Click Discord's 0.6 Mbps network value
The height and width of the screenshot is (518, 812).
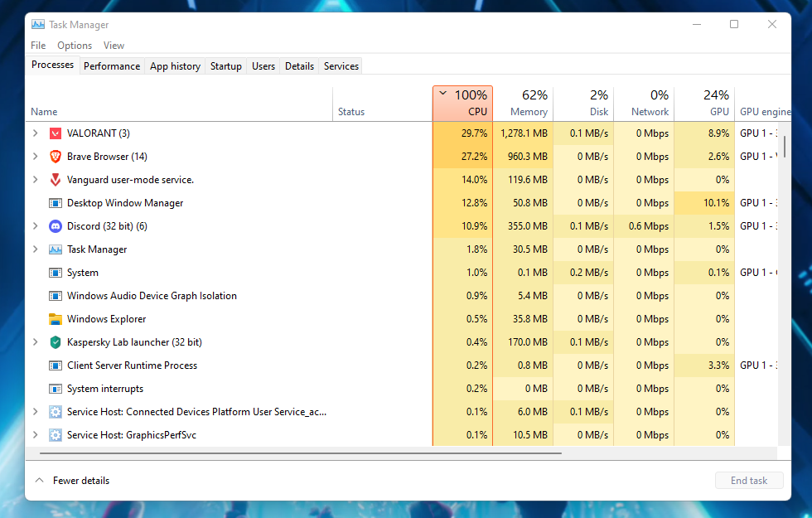(649, 226)
